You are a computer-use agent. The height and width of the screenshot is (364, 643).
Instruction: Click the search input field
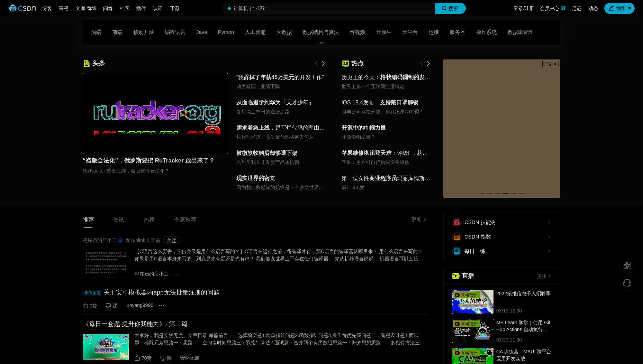click(329, 8)
